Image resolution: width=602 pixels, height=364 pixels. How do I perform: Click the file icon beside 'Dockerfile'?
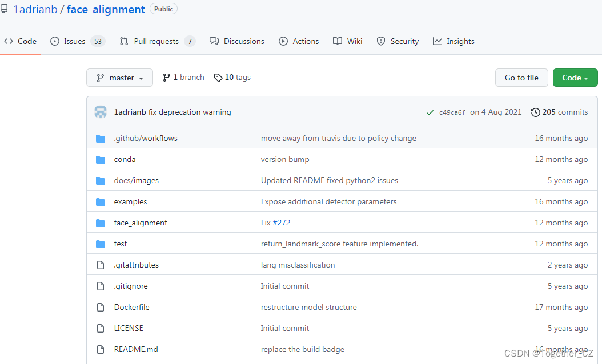coord(101,307)
